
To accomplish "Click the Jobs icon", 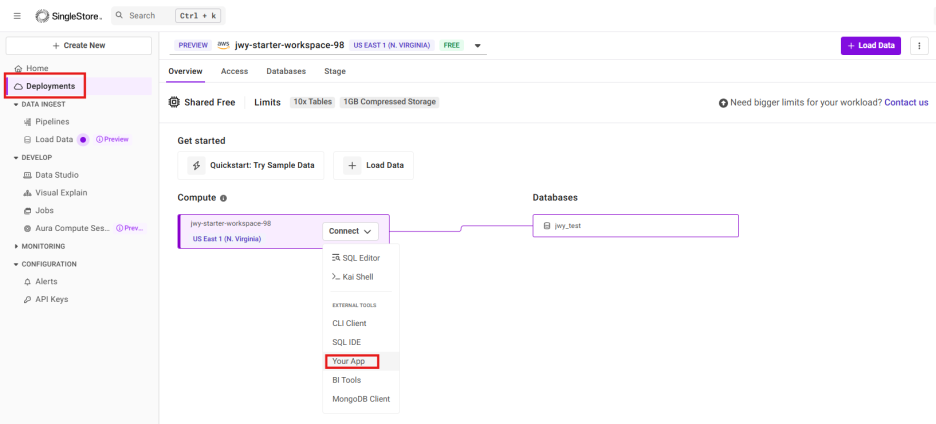I will point(27,211).
